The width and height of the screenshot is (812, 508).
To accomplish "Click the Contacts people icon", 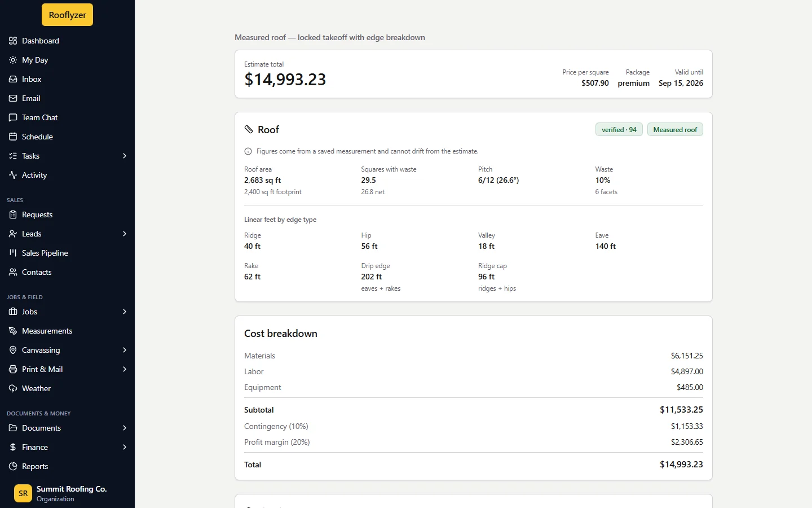I will click(x=13, y=272).
